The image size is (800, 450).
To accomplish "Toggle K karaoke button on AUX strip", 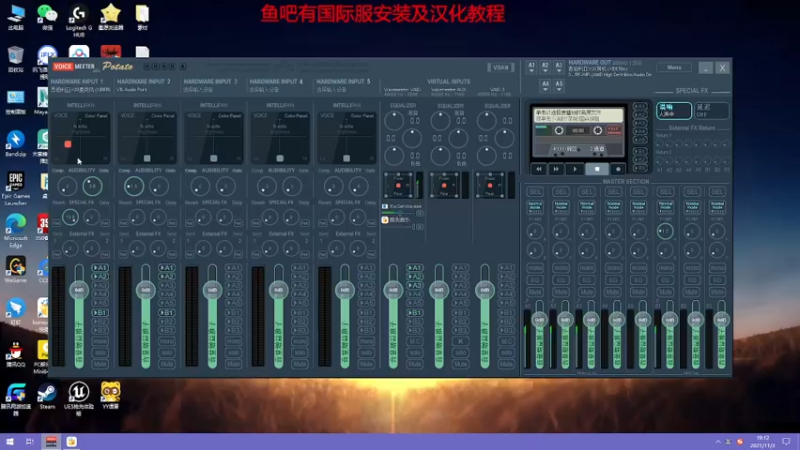I will coord(460,341).
